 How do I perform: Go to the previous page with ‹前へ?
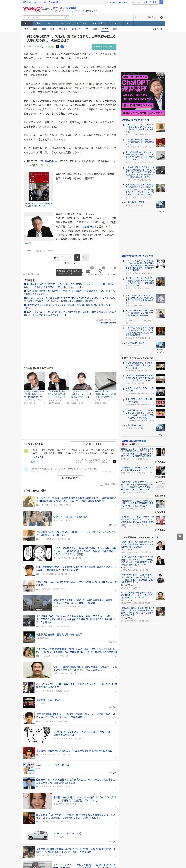(55, 258)
